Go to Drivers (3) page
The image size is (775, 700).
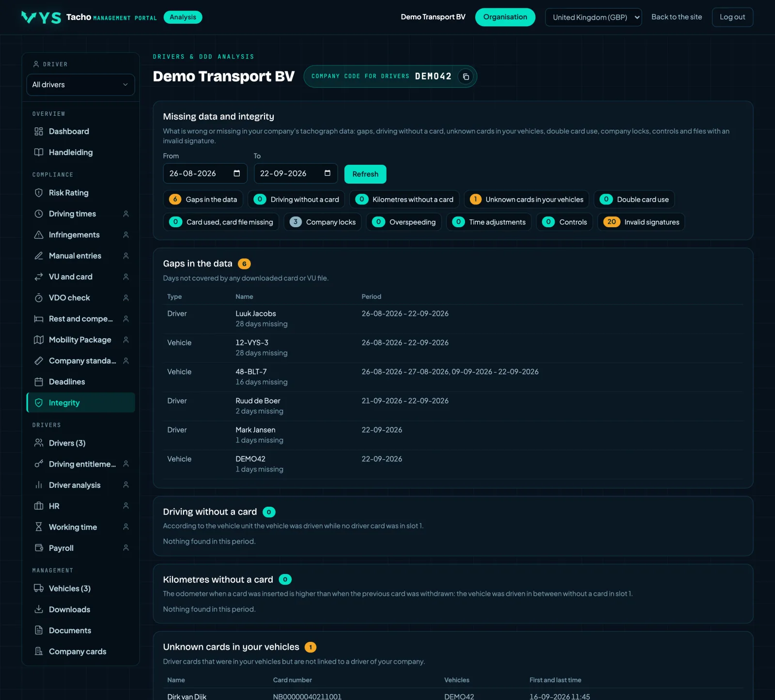click(x=81, y=443)
